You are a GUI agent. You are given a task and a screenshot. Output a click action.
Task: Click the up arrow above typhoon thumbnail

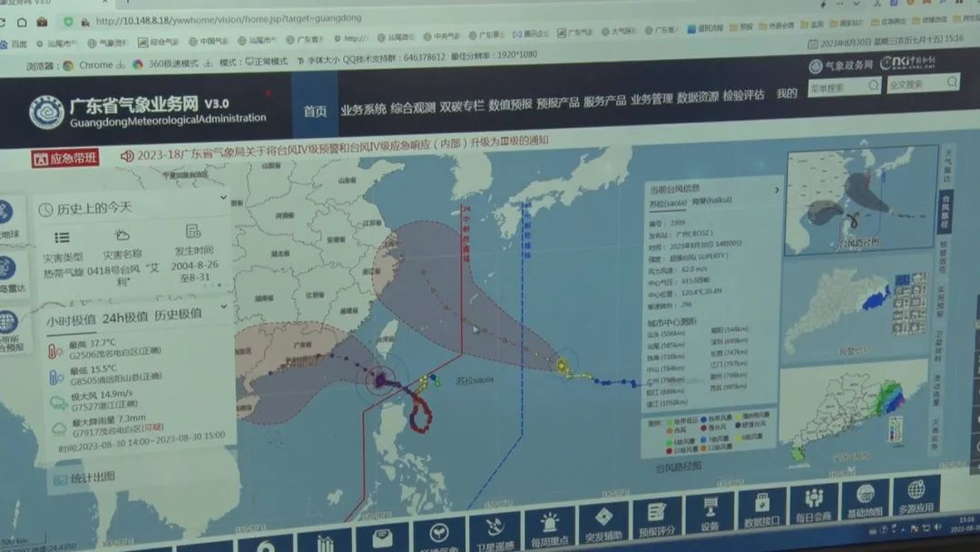[864, 143]
